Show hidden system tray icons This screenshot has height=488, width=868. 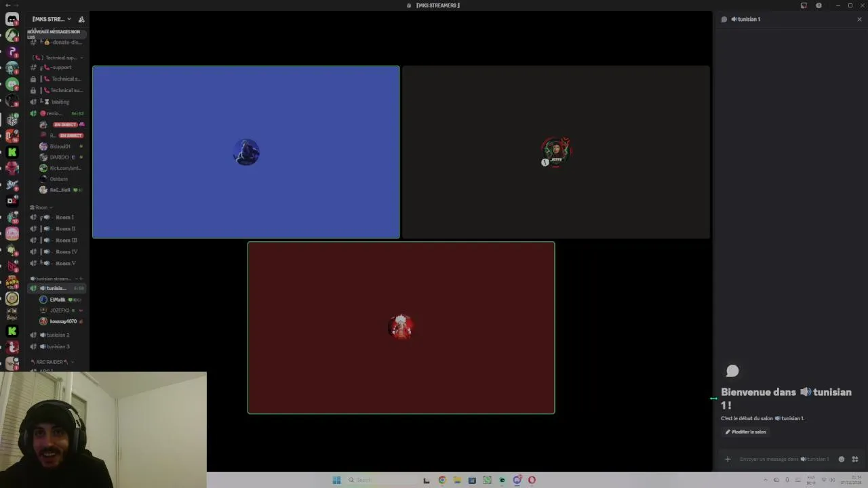(766, 480)
